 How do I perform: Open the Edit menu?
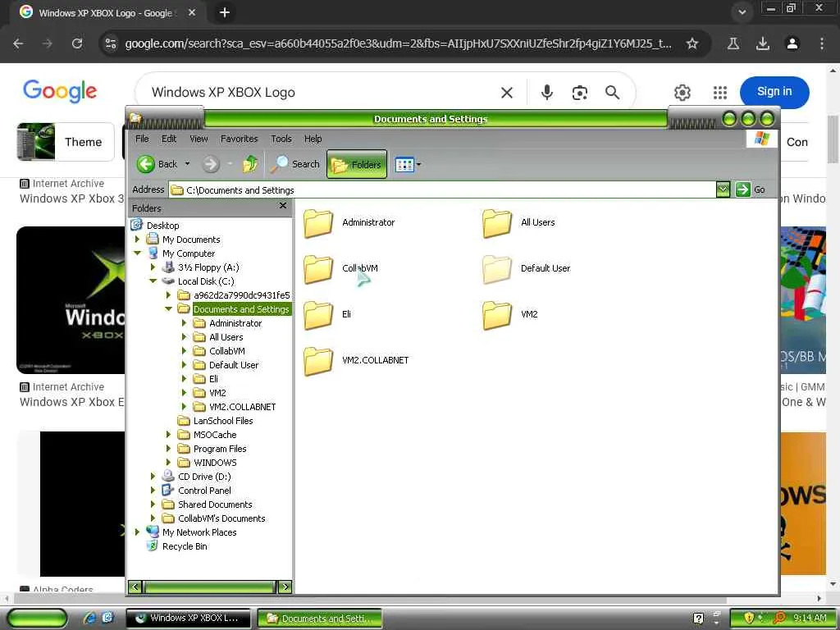169,139
